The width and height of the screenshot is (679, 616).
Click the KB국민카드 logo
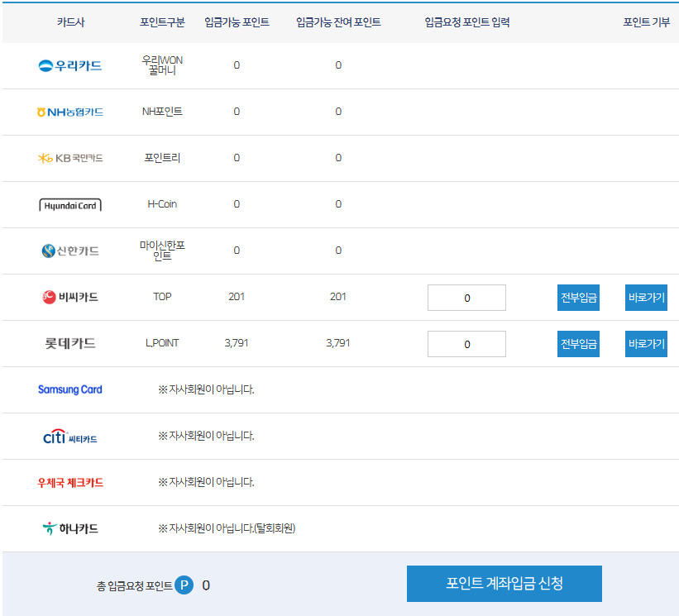[70, 158]
